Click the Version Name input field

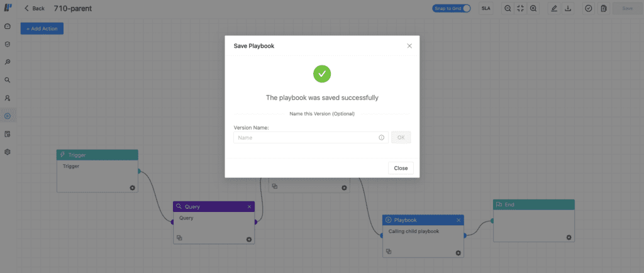tap(311, 138)
